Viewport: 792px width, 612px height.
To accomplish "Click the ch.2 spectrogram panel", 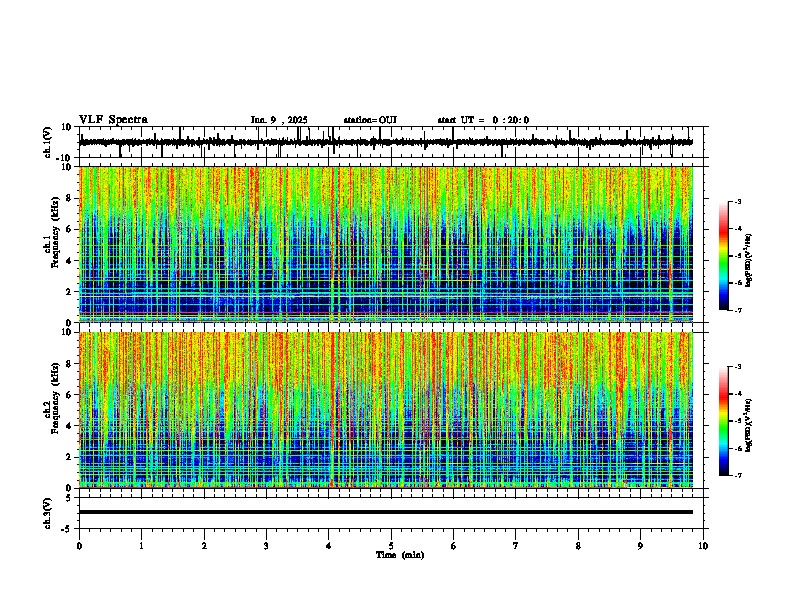I will click(x=386, y=410).
